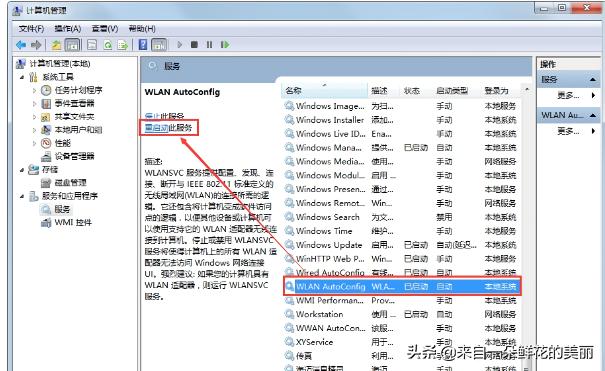Expand the 共享文件夹 node arrow
The image size is (605, 371).
pos(34,117)
